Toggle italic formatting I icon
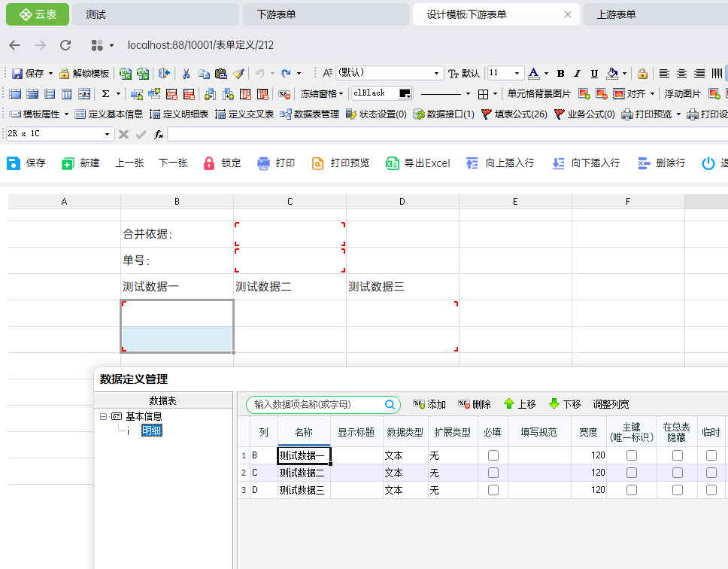This screenshot has width=728, height=569. (x=577, y=74)
